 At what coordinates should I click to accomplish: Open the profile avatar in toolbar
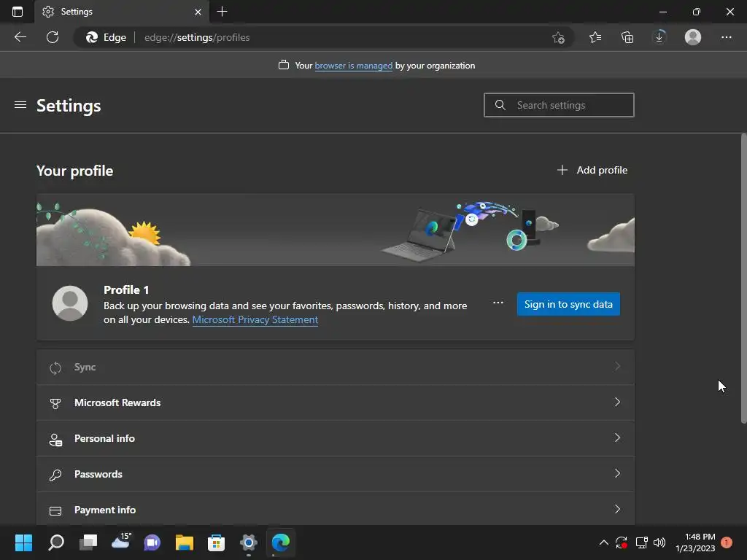coord(693,37)
